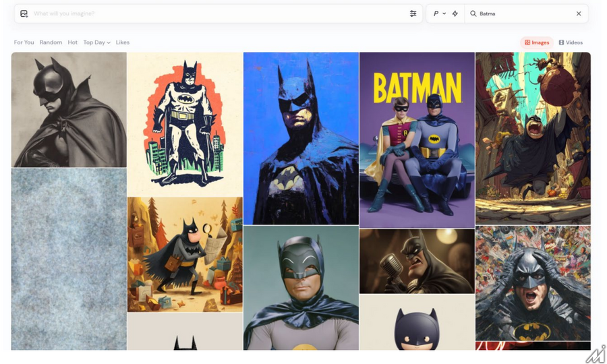Screen dimensions: 607x364
Task: Open the blue oil painting Batman thumbnail
Action: click(301, 138)
